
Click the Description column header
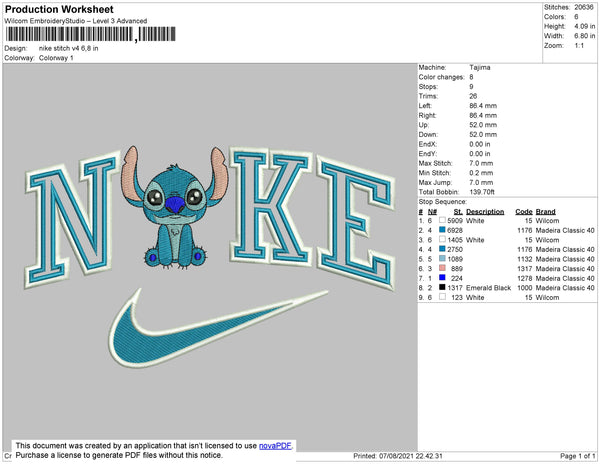click(x=485, y=212)
